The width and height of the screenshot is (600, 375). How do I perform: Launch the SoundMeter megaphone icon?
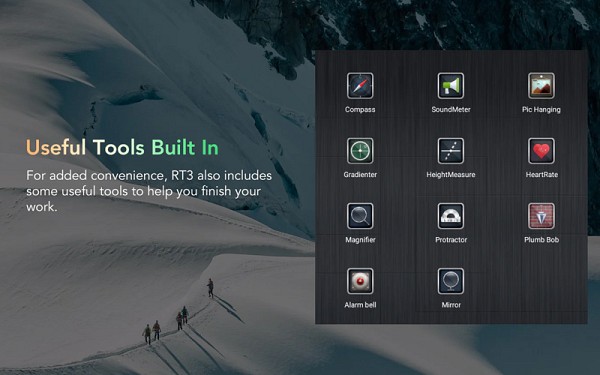click(451, 86)
